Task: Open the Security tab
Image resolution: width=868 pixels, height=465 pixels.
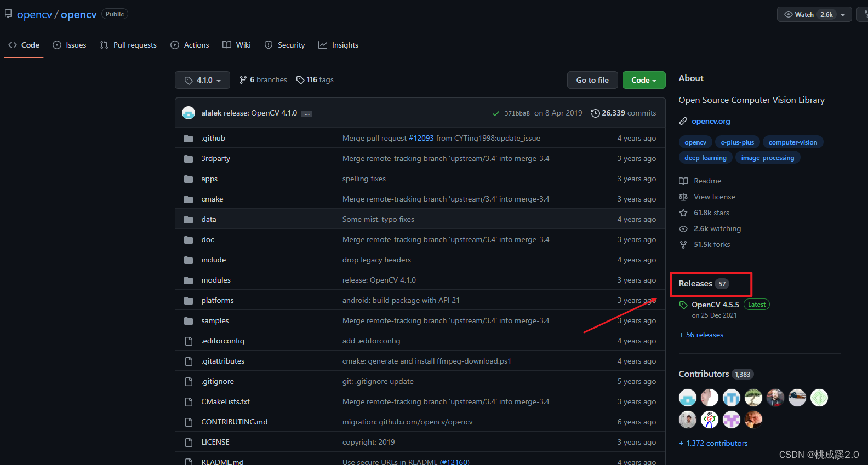Action: pyautogui.click(x=284, y=45)
